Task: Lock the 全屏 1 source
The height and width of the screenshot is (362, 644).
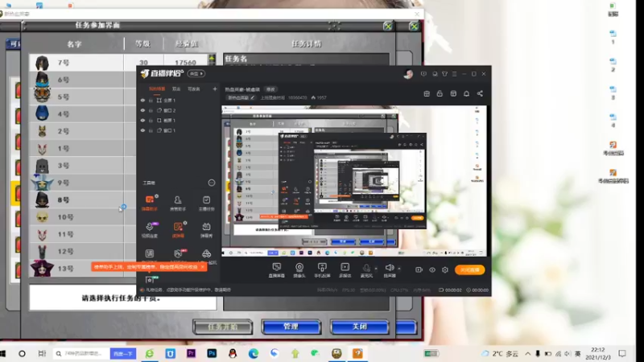Action: point(151,100)
